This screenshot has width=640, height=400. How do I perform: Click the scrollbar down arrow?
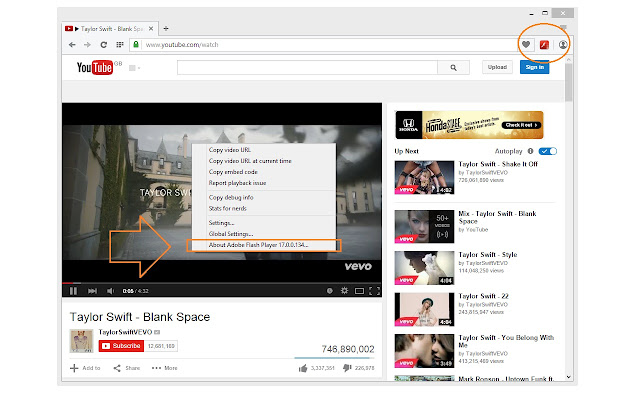(x=569, y=377)
